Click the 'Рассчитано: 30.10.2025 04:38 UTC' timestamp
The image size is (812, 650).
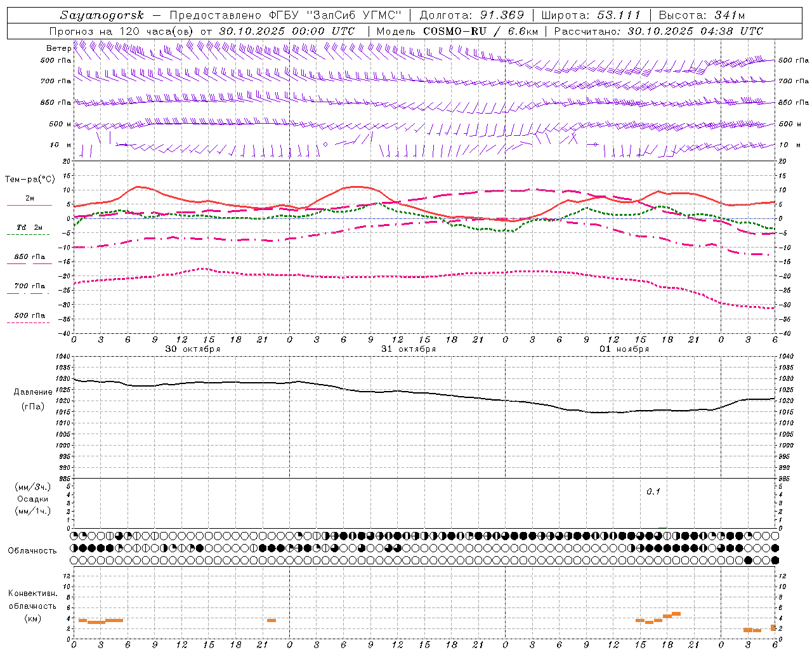658,31
